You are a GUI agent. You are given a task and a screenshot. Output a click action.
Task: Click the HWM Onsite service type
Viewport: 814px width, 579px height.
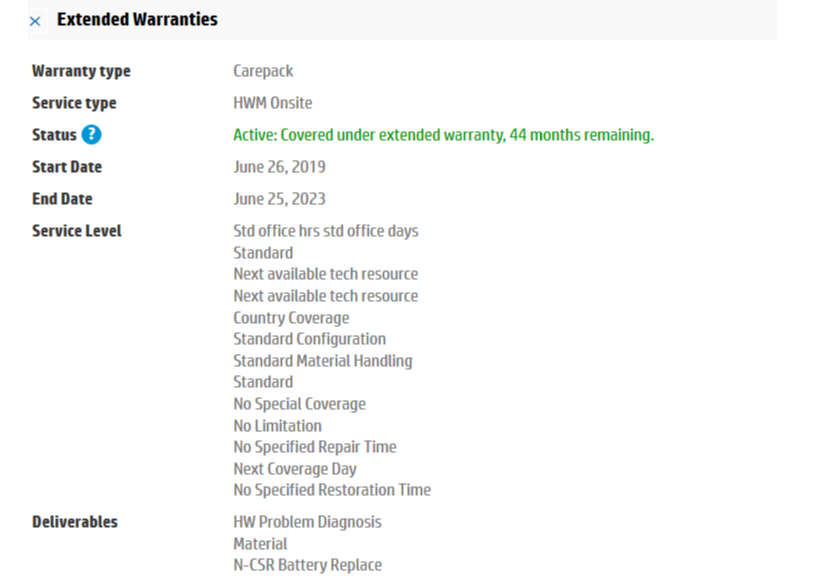(272, 103)
